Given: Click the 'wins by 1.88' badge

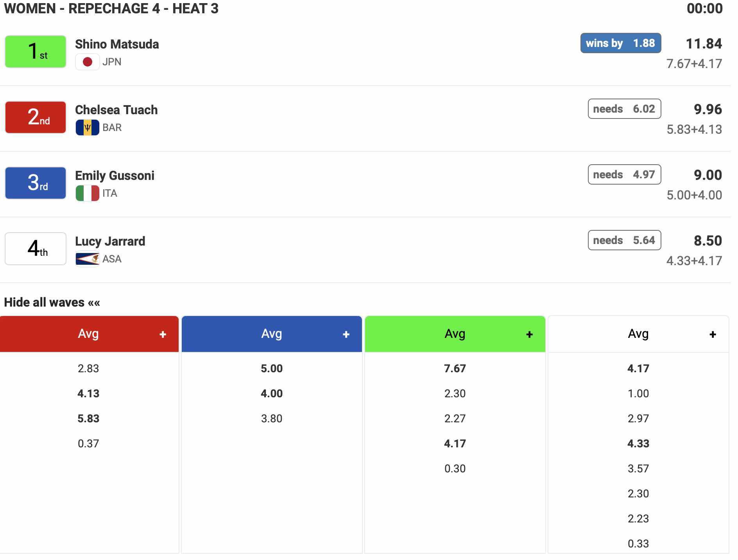Looking at the screenshot, I should (x=620, y=43).
